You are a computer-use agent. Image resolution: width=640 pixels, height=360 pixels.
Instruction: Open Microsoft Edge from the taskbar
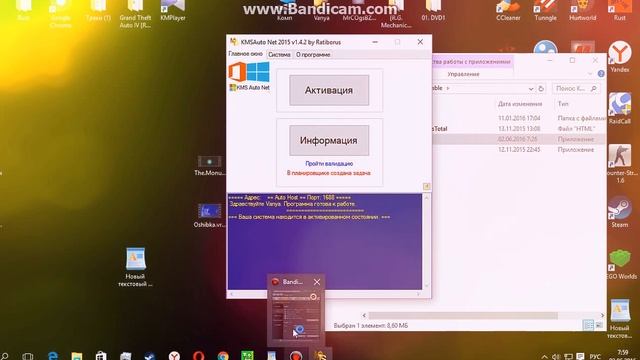[x=53, y=356]
